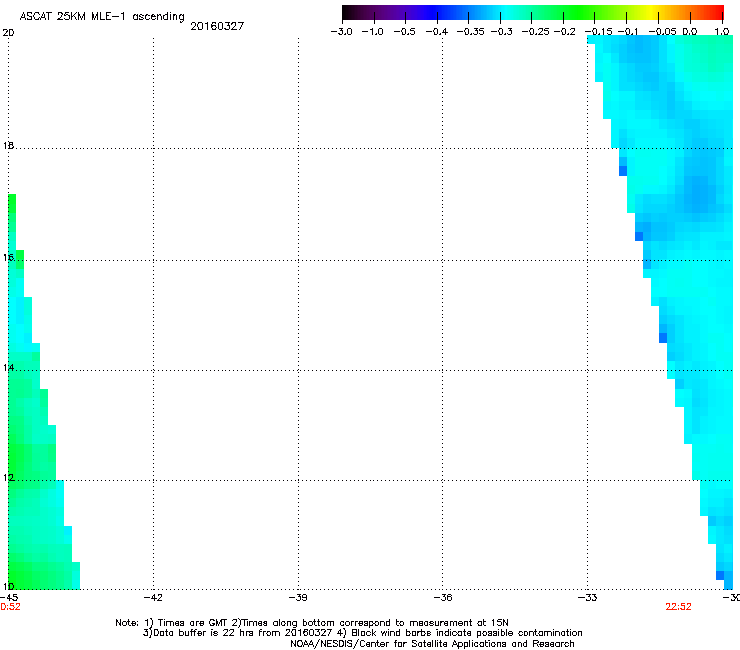This screenshot has width=740, height=650.
Task: Select the 'Data buffer is 22 hrs' note
Action: pos(362,633)
